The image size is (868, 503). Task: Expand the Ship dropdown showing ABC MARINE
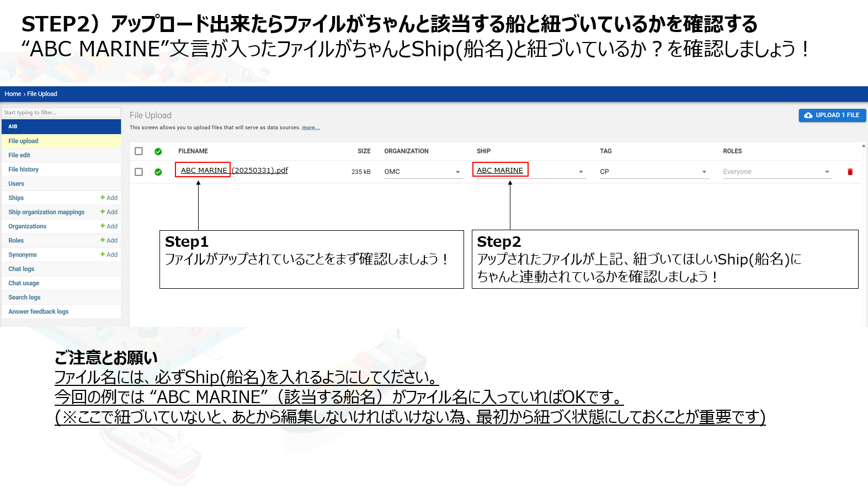point(581,172)
